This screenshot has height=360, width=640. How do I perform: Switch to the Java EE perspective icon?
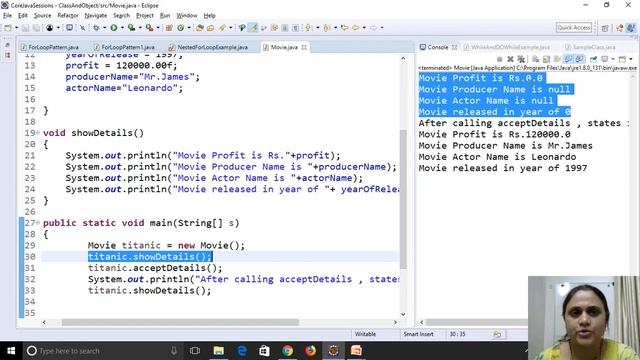coord(620,28)
